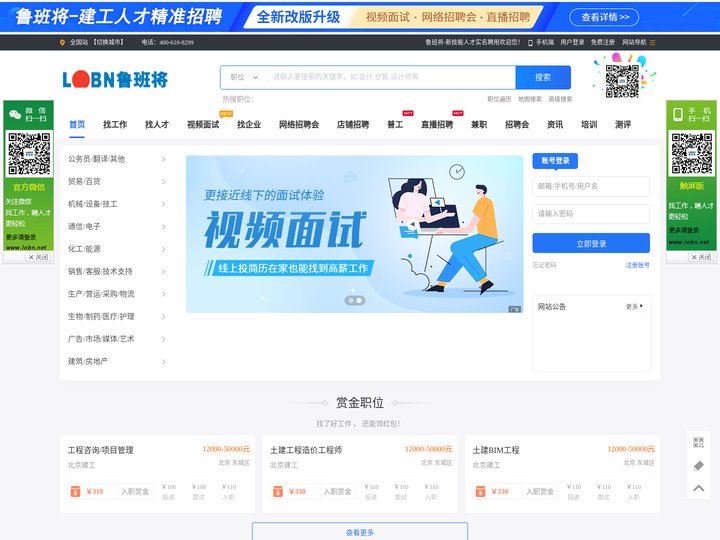Viewport: 720px width, 540px height.
Task: Select the 账号登录 tab
Action: [555, 161]
